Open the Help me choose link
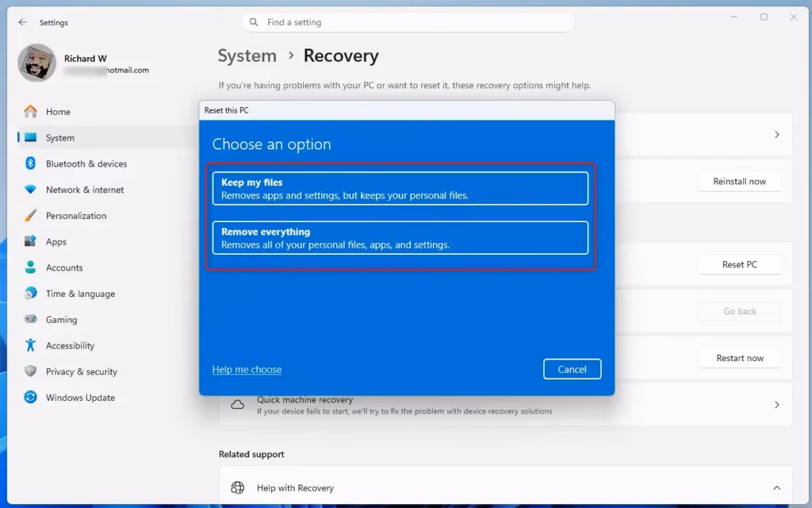The width and height of the screenshot is (812, 508). [247, 369]
